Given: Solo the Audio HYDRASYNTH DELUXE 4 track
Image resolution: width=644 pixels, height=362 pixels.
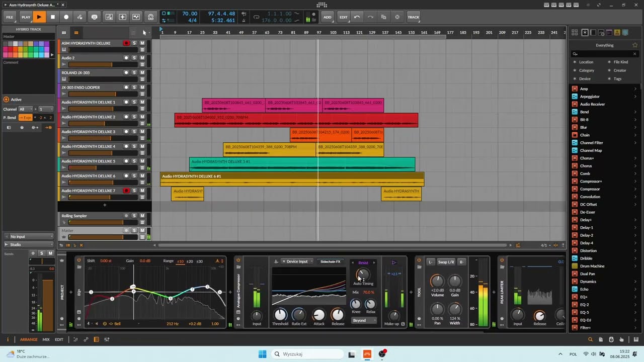Looking at the screenshot, I should pyautogui.click(x=134, y=146).
